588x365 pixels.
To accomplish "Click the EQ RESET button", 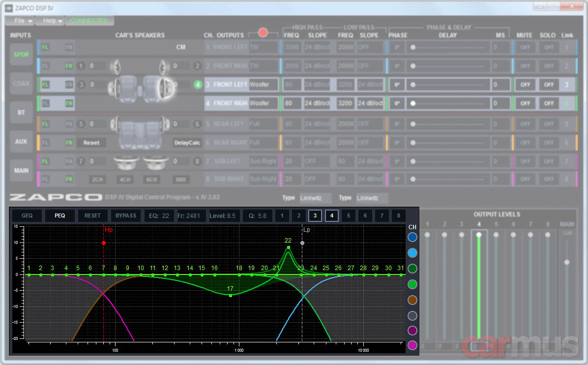I will (x=92, y=215).
